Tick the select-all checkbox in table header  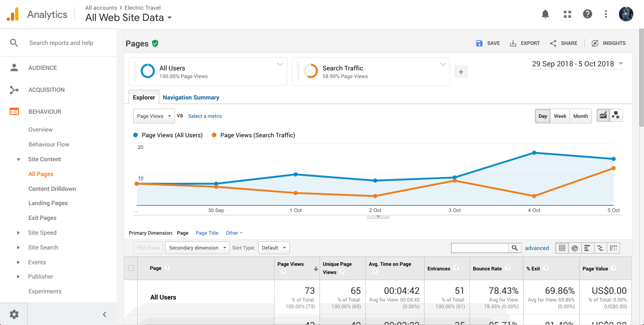(131, 268)
